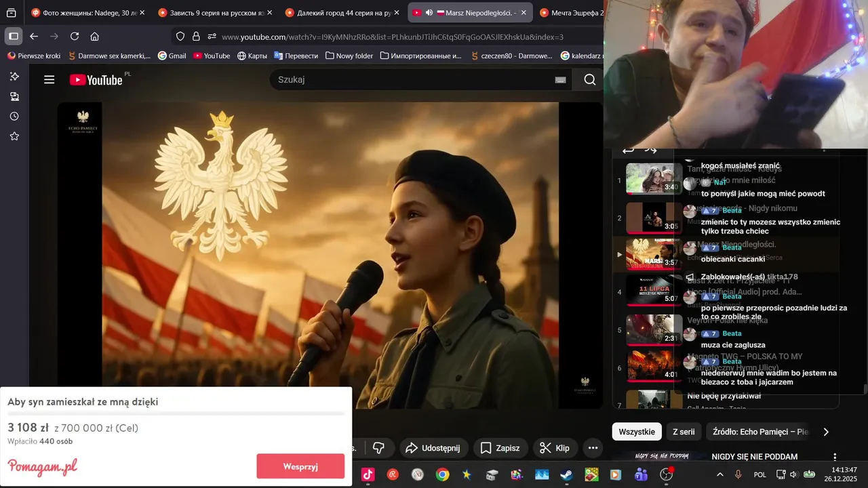Expand the 'Nowy folder' bookmark folder

tap(349, 56)
